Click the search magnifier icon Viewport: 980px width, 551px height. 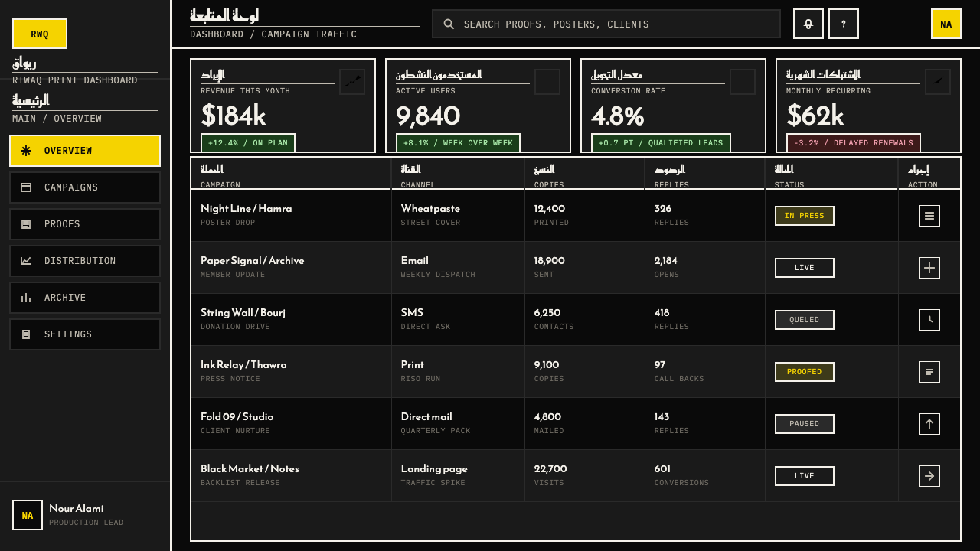449,24
